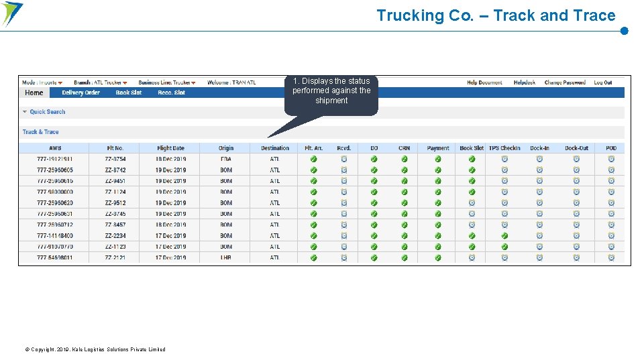Click Flt. Arr. green check for AWB 777-25960605
The height and width of the screenshot is (362, 644).
coord(314,170)
